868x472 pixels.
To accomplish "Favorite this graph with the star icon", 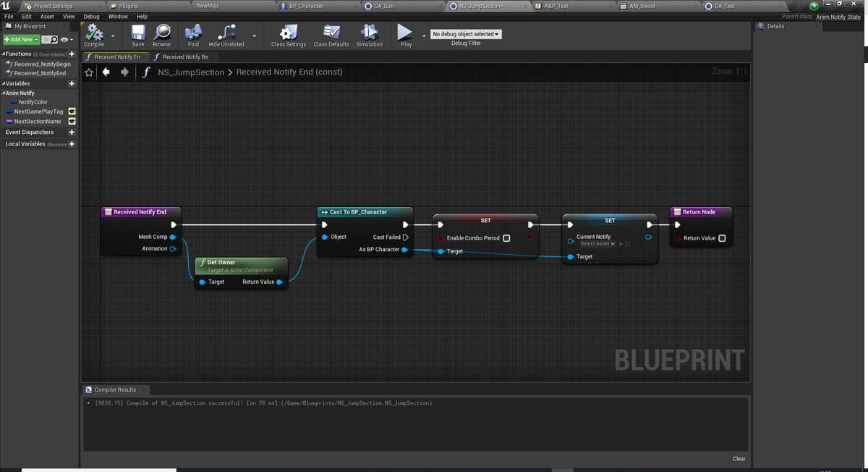I will pos(89,72).
